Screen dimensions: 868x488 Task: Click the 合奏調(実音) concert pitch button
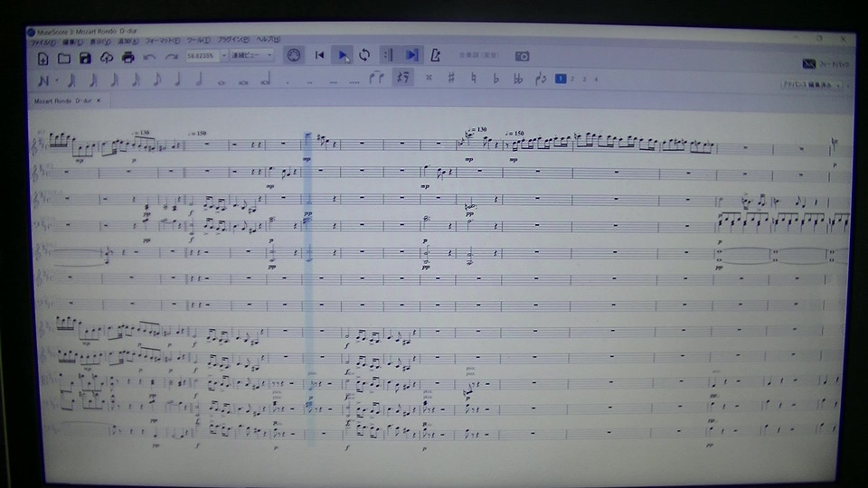coord(479,55)
